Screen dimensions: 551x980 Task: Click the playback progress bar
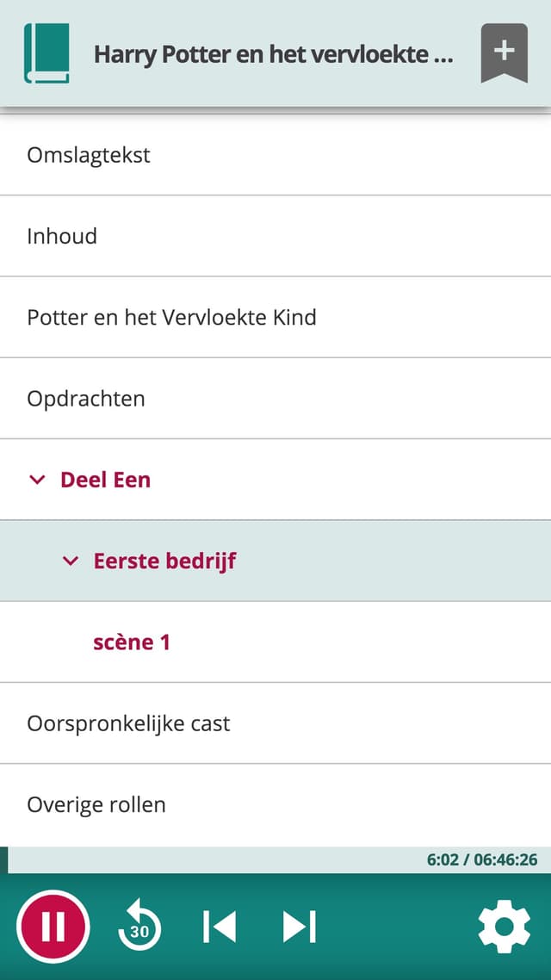[275, 860]
